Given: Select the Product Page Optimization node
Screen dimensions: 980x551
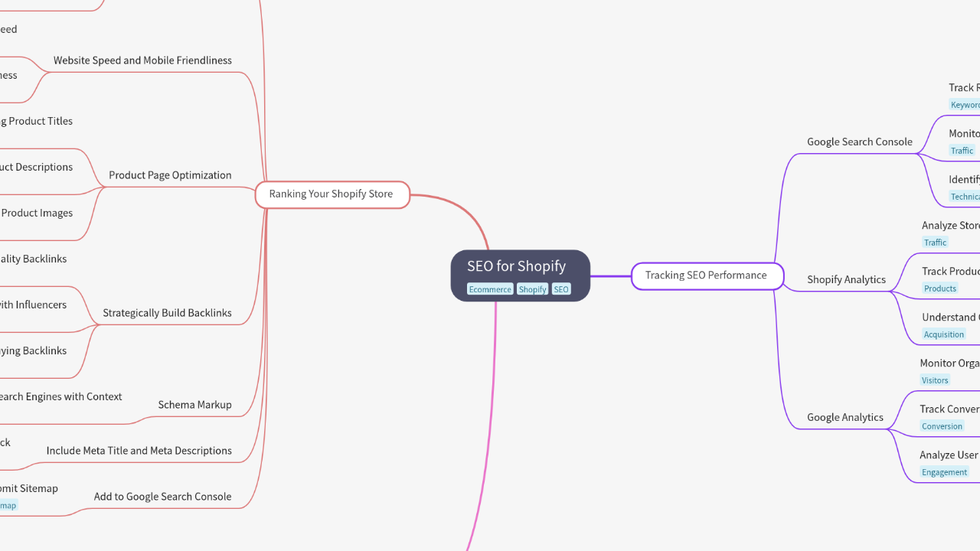Looking at the screenshot, I should [x=170, y=175].
